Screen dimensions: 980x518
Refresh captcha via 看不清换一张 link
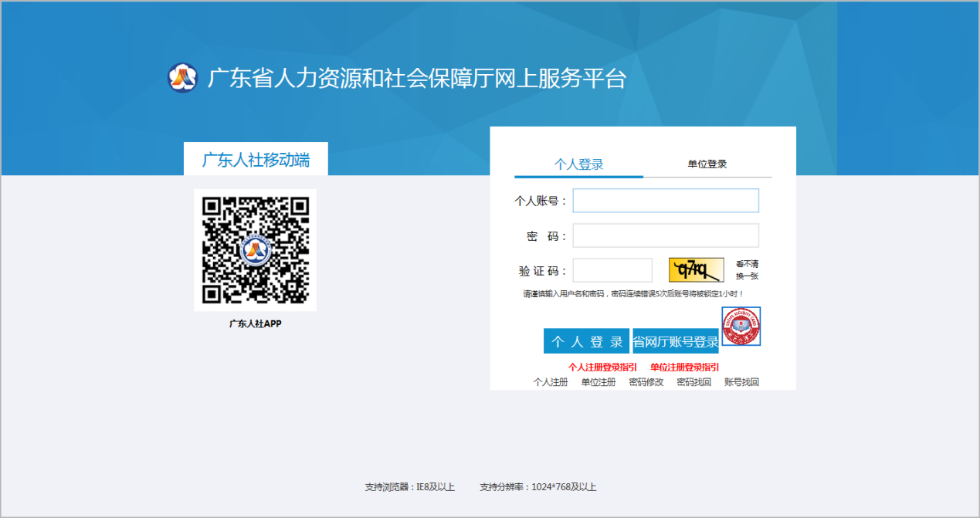(746, 269)
